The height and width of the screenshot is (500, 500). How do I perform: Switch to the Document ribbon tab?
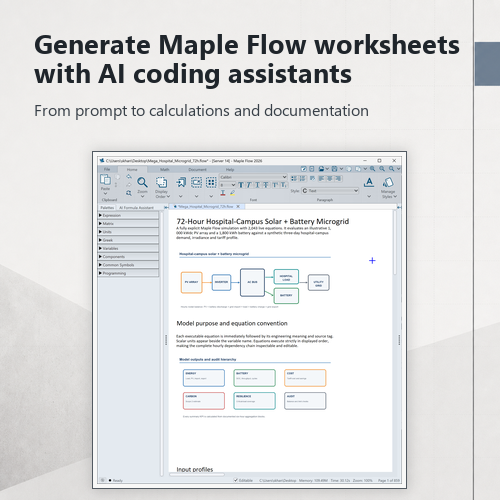tap(197, 169)
